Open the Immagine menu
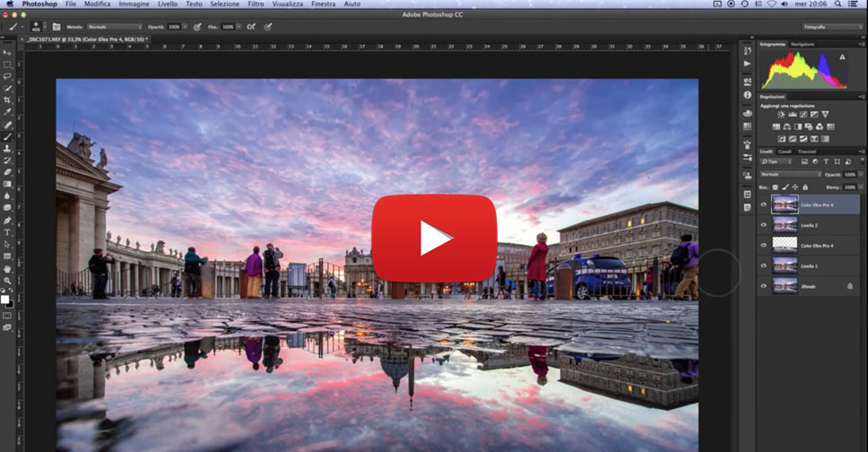The width and height of the screenshot is (868, 452). pyautogui.click(x=134, y=4)
